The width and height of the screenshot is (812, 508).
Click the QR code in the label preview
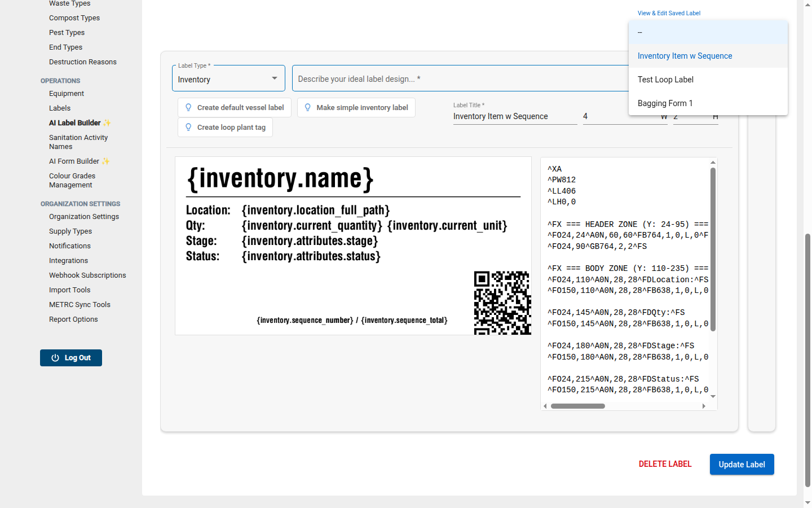coord(502,303)
